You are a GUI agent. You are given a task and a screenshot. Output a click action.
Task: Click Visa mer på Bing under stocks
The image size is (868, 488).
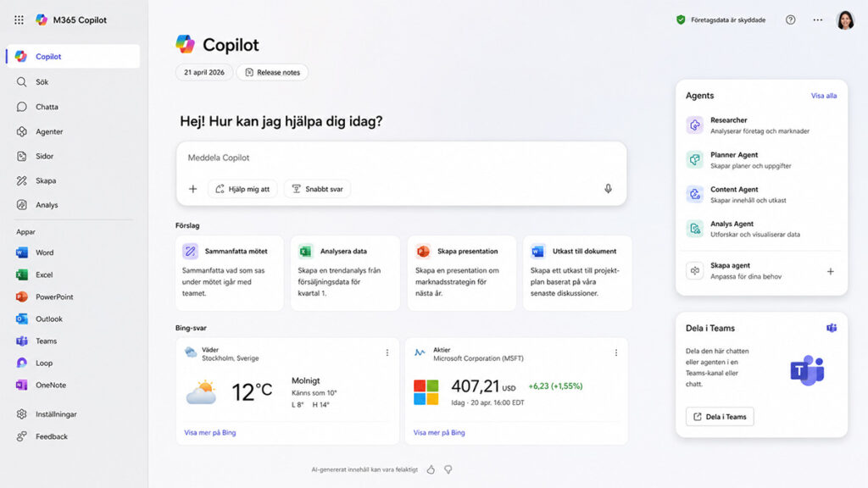[439, 433]
